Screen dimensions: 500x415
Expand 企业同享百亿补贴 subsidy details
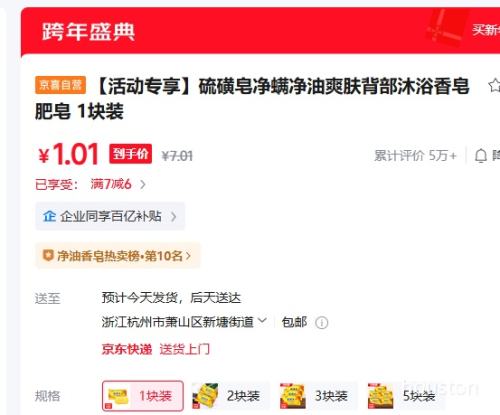(x=110, y=216)
